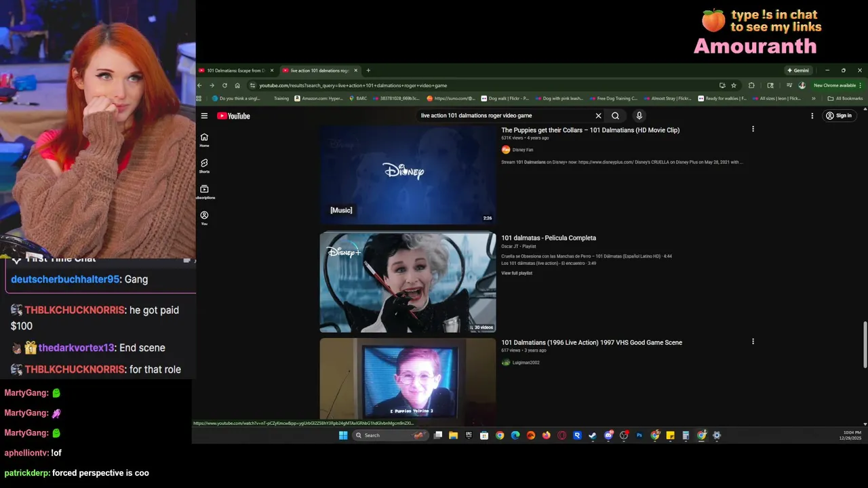Open the You section in YouTube sidebar
The width and height of the screenshot is (868, 488).
(x=204, y=218)
